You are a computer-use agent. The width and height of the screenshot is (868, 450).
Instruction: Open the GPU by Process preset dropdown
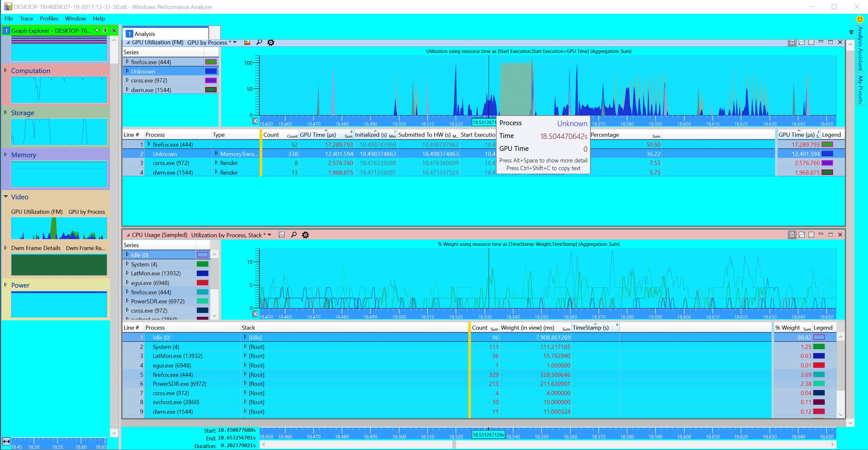tap(235, 42)
